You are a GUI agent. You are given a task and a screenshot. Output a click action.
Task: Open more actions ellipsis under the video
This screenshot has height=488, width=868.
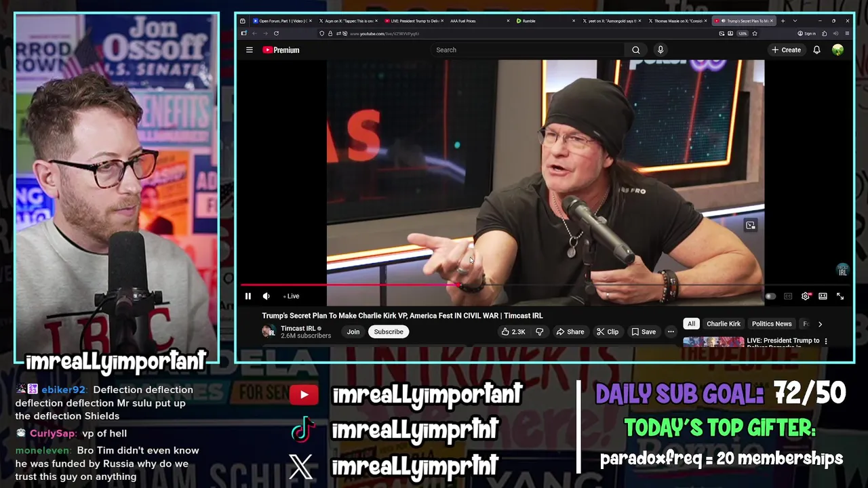[671, 331]
